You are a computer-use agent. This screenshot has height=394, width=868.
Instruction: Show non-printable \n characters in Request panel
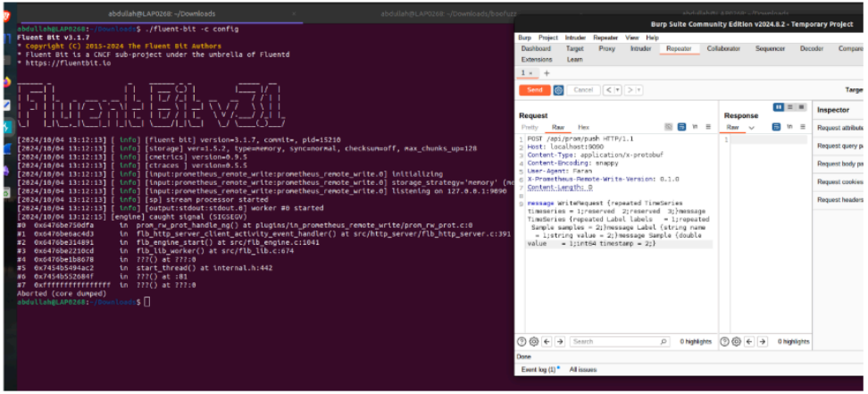click(x=696, y=127)
